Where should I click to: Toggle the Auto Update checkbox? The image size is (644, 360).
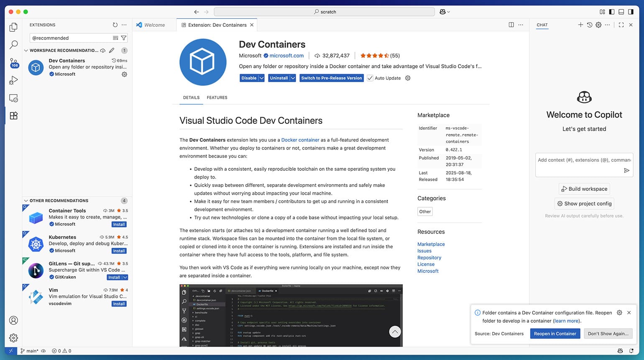point(370,78)
